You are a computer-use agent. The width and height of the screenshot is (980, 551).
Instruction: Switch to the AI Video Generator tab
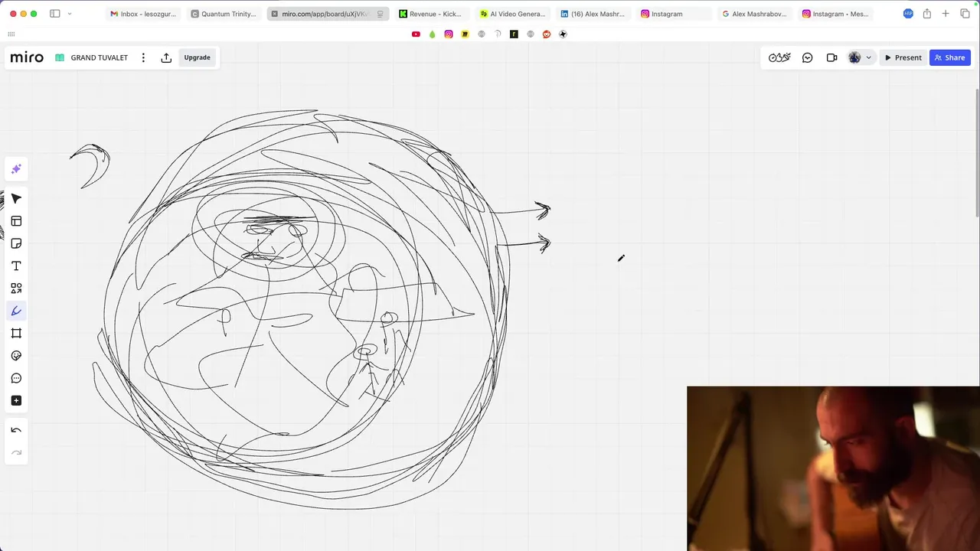pyautogui.click(x=512, y=14)
